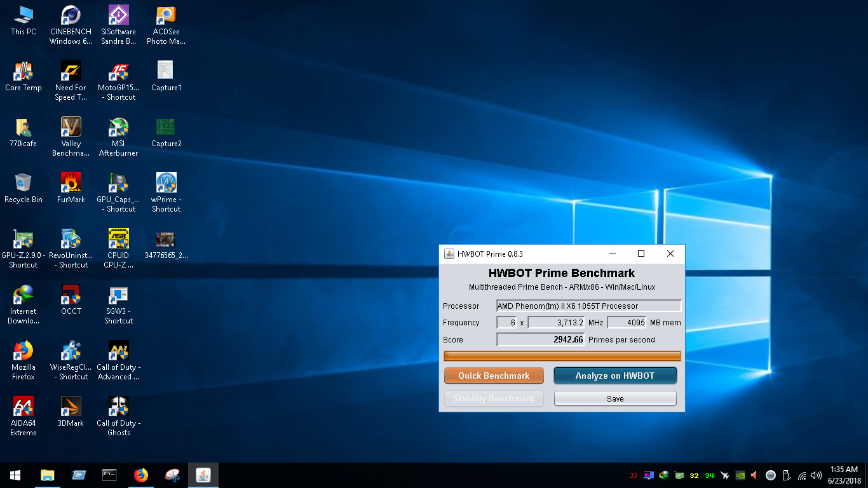Click the Stability Benchmark button
This screenshot has height=488, width=868.
pyautogui.click(x=494, y=399)
